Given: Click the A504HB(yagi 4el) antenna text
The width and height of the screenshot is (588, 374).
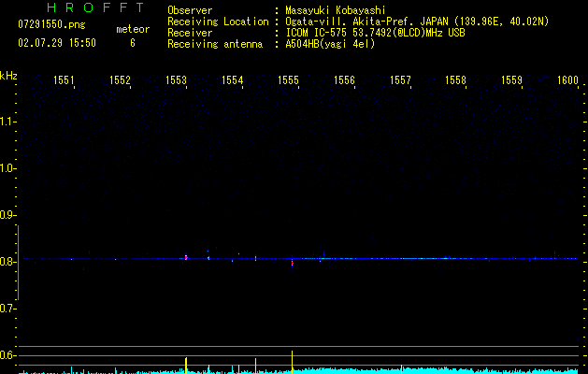Looking at the screenshot, I should (330, 44).
